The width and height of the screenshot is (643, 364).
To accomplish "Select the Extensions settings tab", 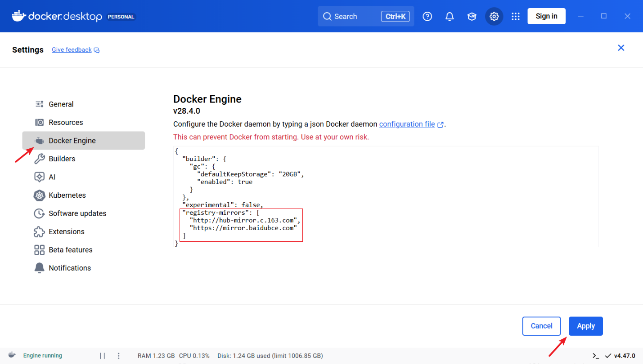I will [84, 231].
